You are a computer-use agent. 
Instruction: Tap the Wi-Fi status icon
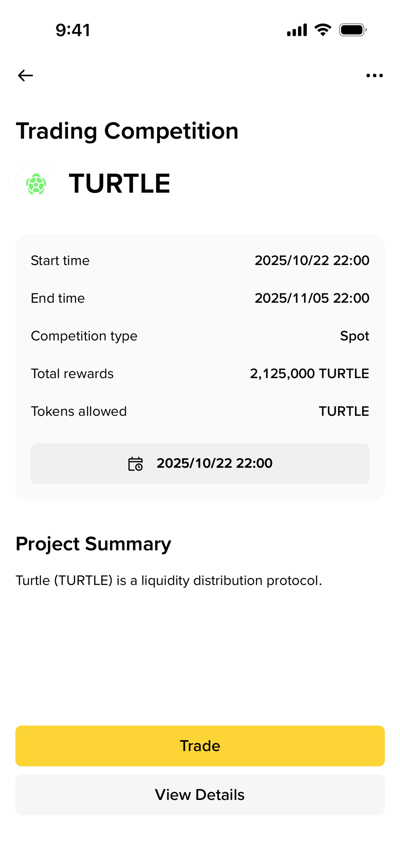(x=322, y=30)
